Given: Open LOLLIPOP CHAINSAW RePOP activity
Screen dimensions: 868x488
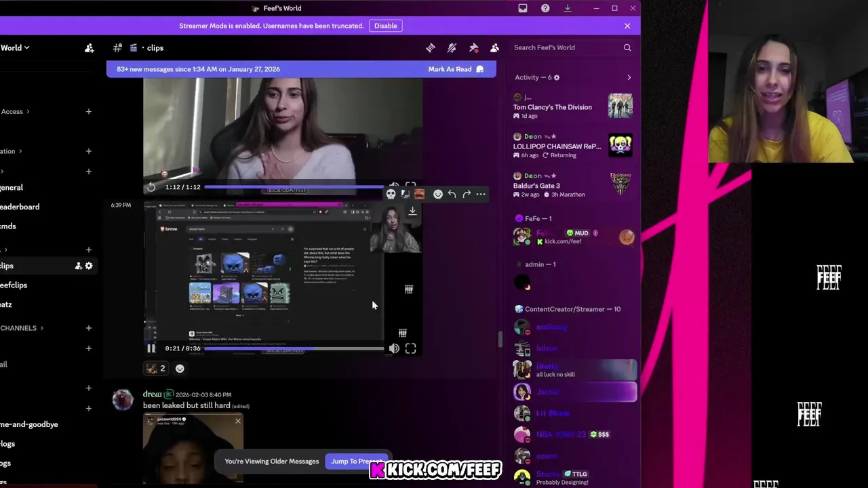Looking at the screenshot, I should tap(573, 146).
